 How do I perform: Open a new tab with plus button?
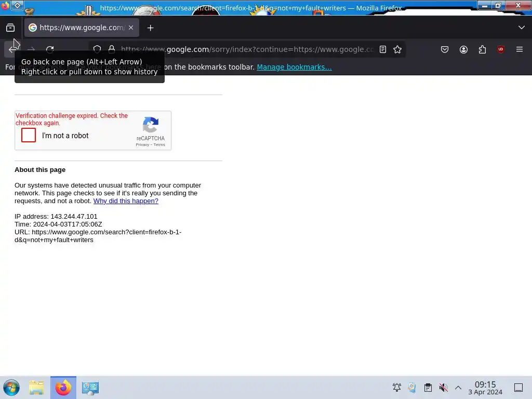pyautogui.click(x=151, y=28)
